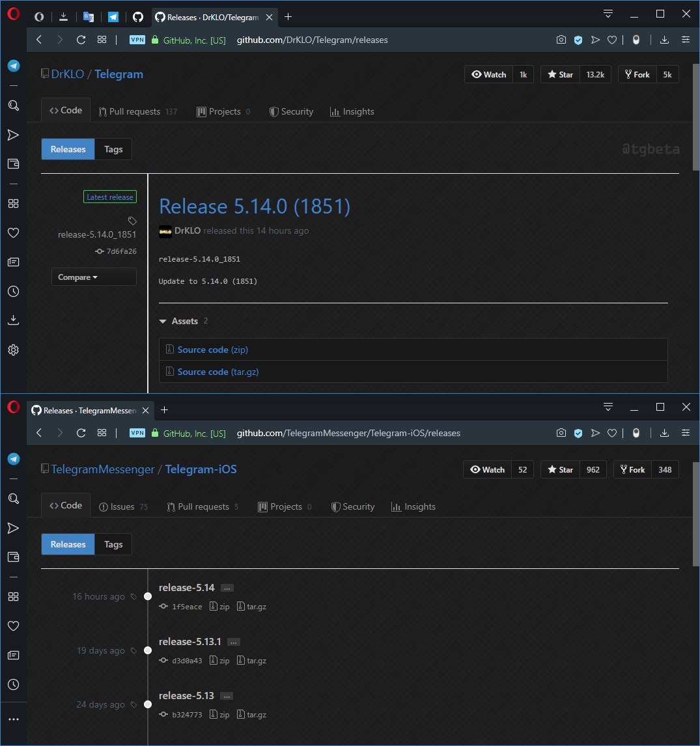Viewport: 700px width, 746px height.
Task: Download tar.gz for release-5.13
Action: (x=252, y=715)
